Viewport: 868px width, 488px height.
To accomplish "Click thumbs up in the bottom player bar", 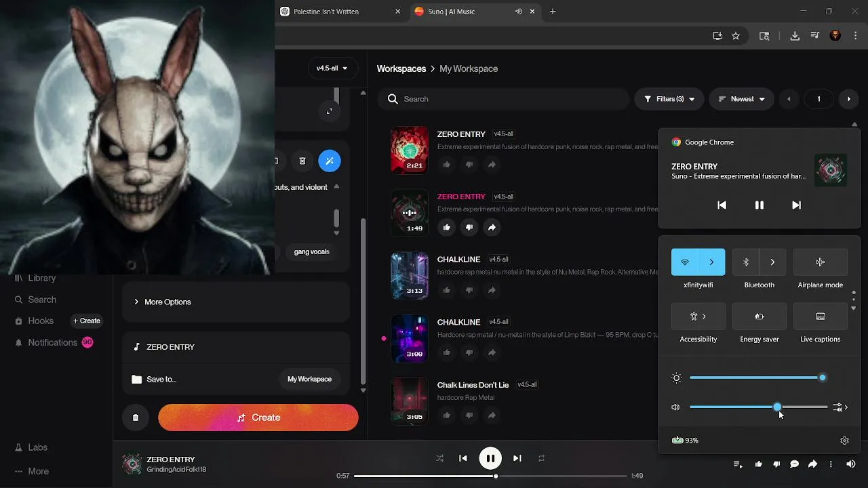I will tap(758, 464).
